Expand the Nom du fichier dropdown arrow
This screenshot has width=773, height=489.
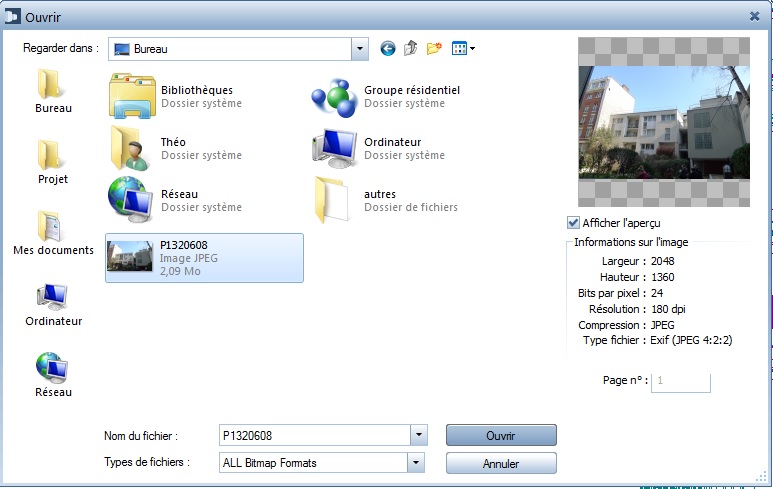coord(419,435)
